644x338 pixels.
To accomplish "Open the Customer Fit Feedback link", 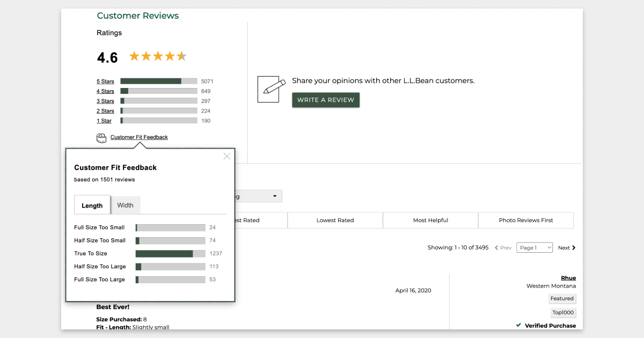I will click(x=139, y=137).
